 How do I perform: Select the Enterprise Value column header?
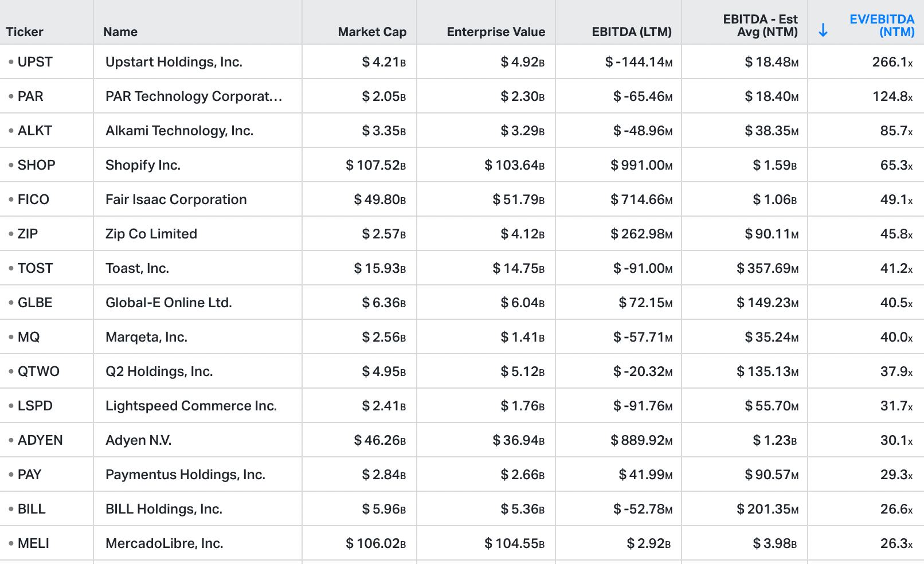coord(496,32)
